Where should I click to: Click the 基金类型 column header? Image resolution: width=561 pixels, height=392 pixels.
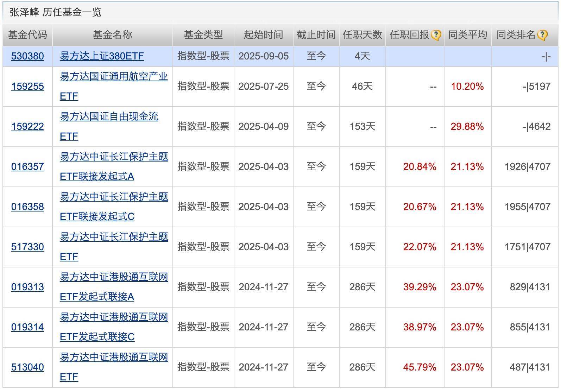tap(203, 35)
